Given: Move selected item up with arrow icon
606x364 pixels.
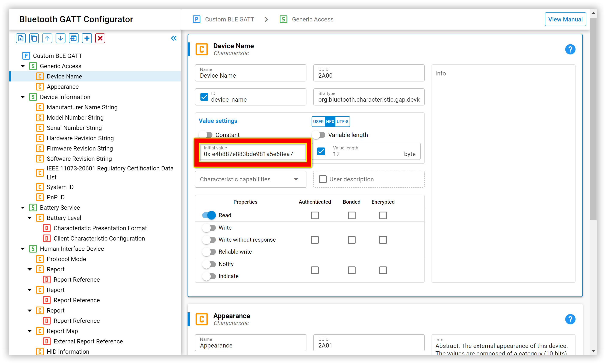Looking at the screenshot, I should (47, 38).
